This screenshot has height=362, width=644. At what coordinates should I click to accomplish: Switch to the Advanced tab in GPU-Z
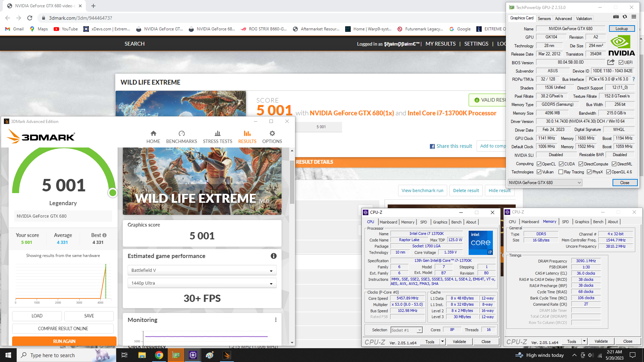tap(563, 19)
